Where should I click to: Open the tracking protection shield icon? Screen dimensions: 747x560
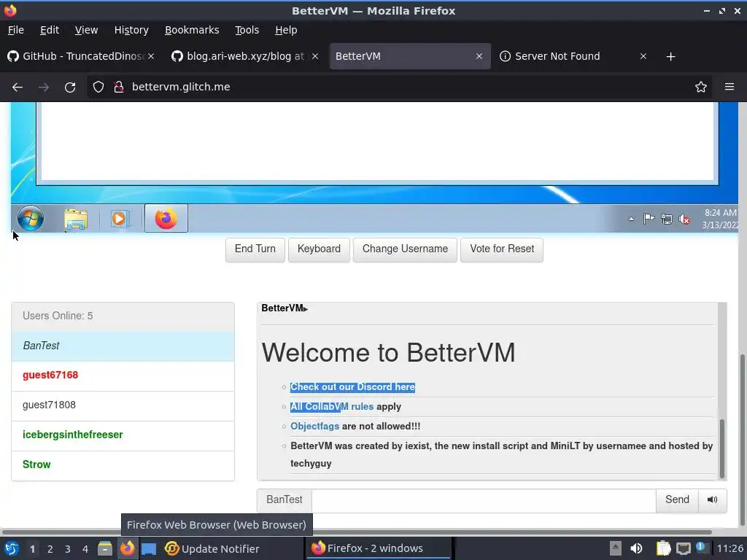click(x=98, y=87)
